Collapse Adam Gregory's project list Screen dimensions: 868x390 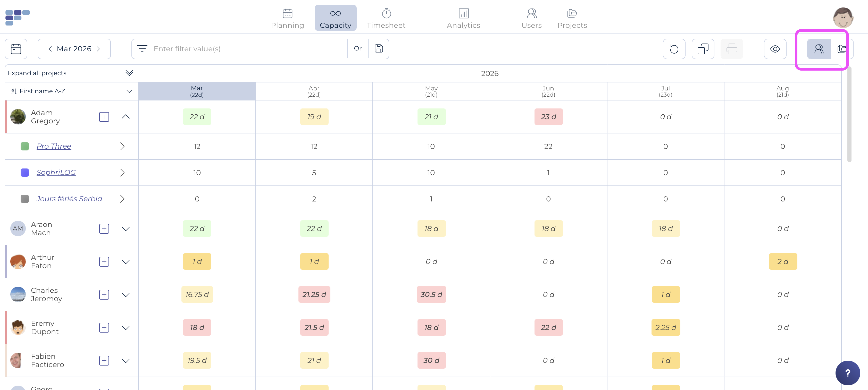(x=126, y=117)
